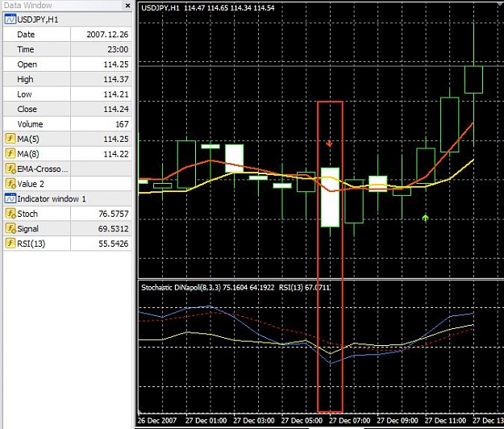Screen dimensions: 504x429
Task: Click the High label in Data Window
Action: tap(25, 79)
